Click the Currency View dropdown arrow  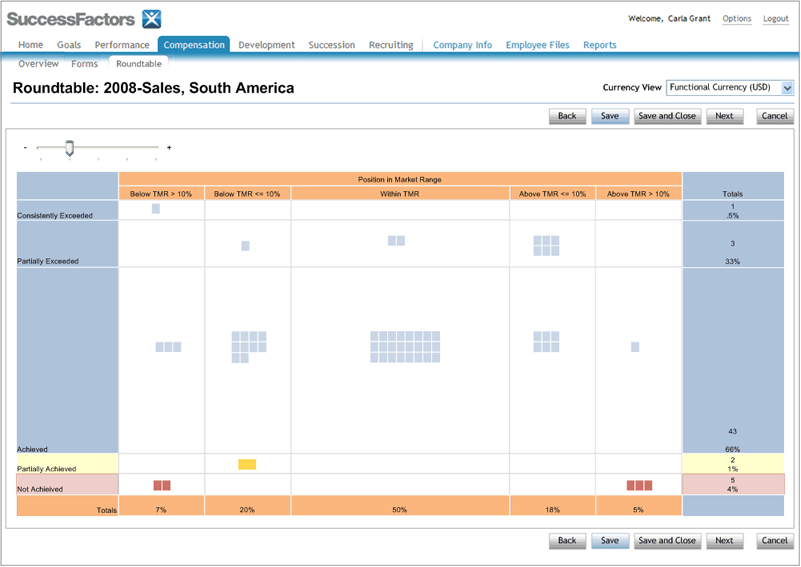pyautogui.click(x=788, y=88)
